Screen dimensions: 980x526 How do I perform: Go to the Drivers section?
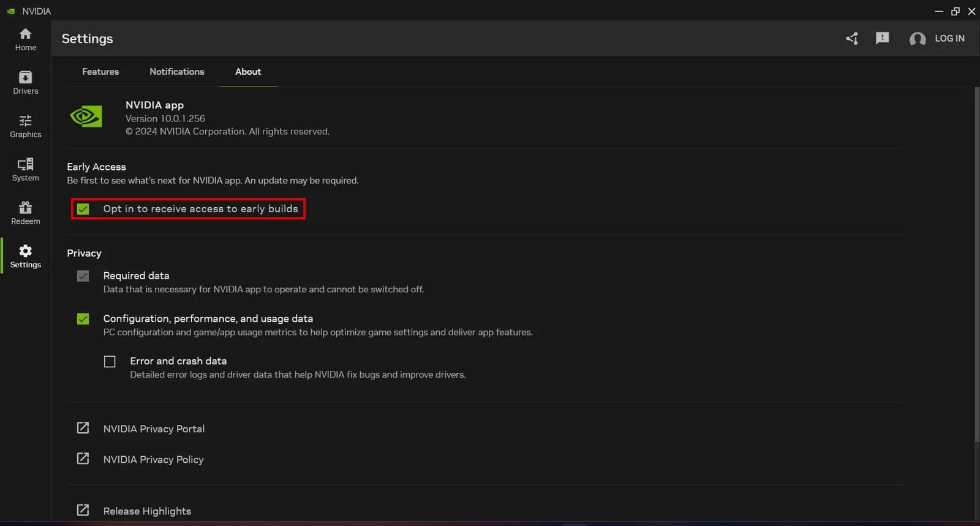25,83
